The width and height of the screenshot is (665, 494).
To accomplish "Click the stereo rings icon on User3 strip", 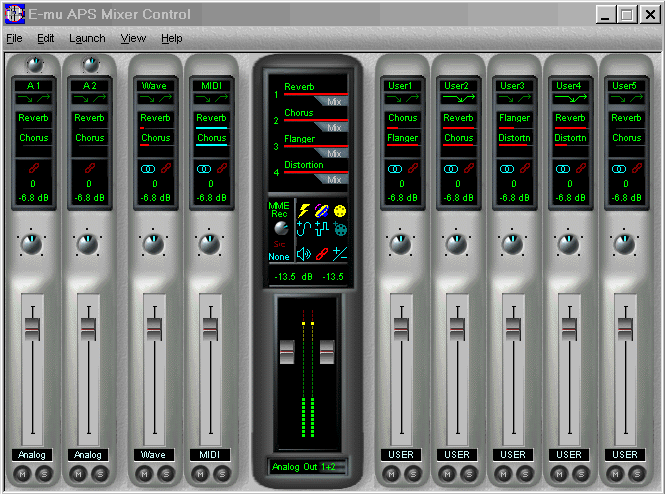I will point(507,169).
